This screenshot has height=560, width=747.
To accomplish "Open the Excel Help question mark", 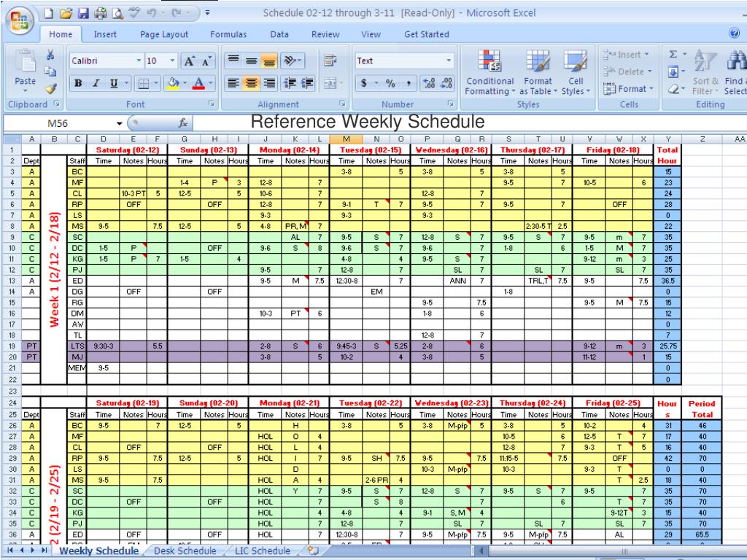I will 735,32.
